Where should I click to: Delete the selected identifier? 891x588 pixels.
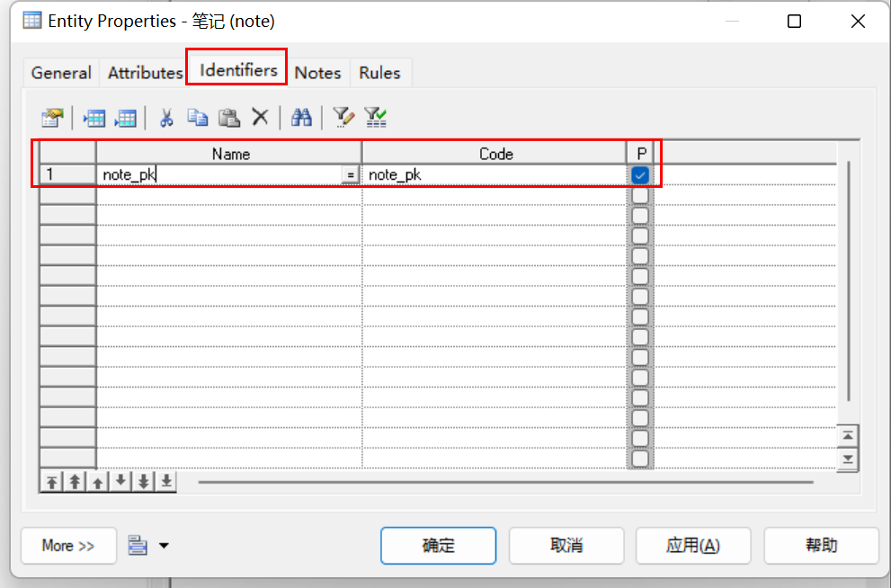pyautogui.click(x=261, y=117)
